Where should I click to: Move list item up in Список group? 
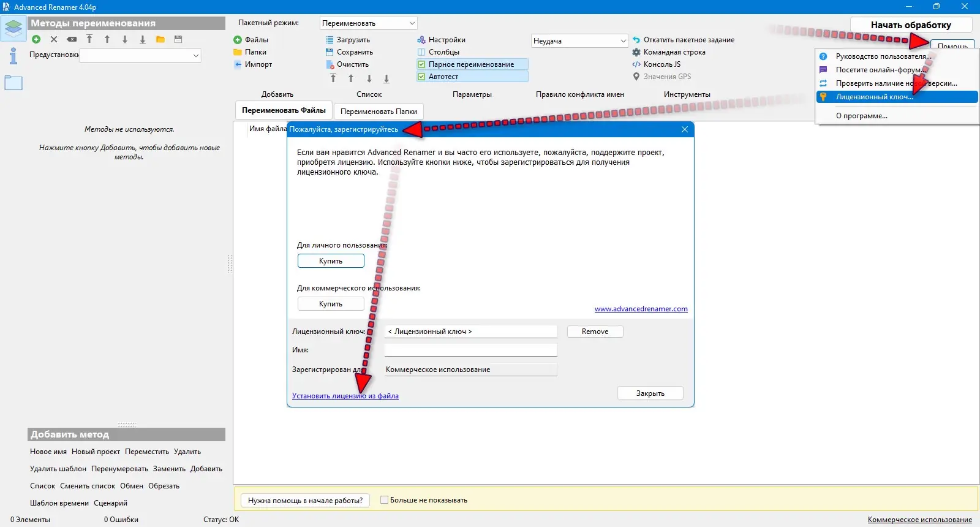[x=351, y=78]
